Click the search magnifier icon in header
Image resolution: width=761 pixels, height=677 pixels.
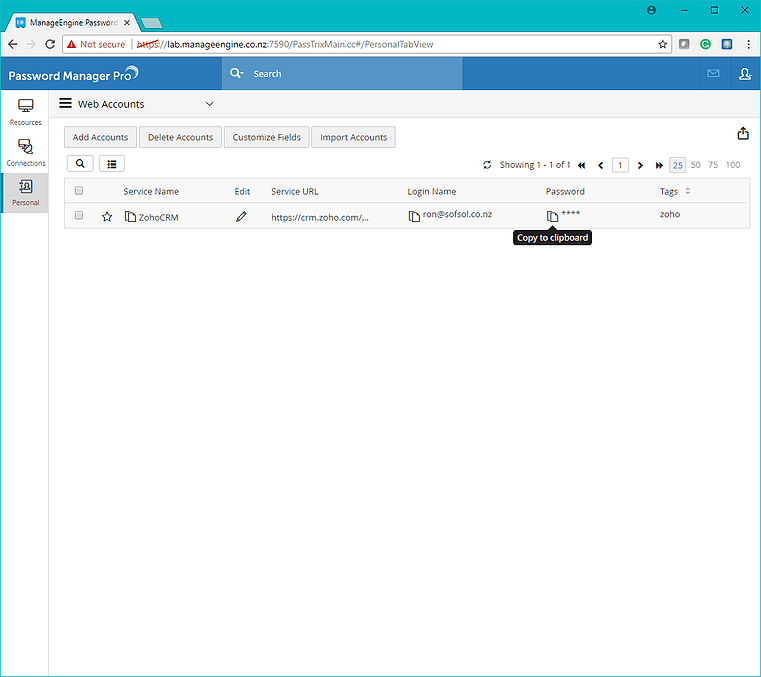pyautogui.click(x=235, y=73)
